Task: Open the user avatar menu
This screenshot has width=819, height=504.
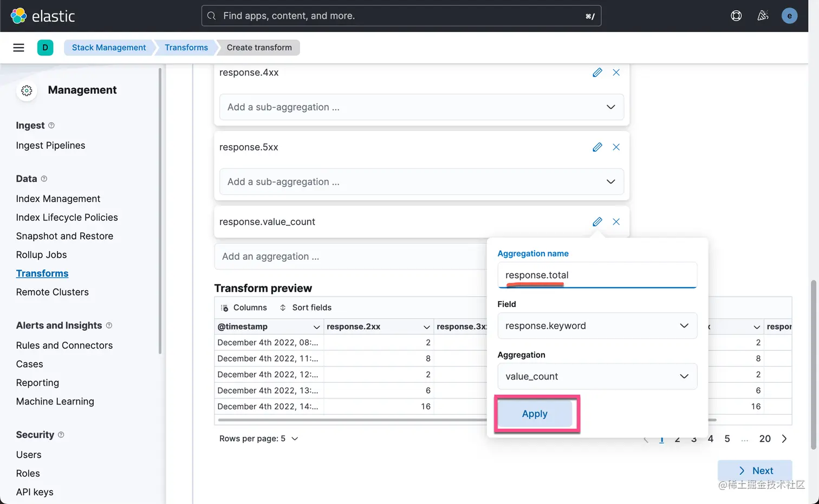Action: 789,16
